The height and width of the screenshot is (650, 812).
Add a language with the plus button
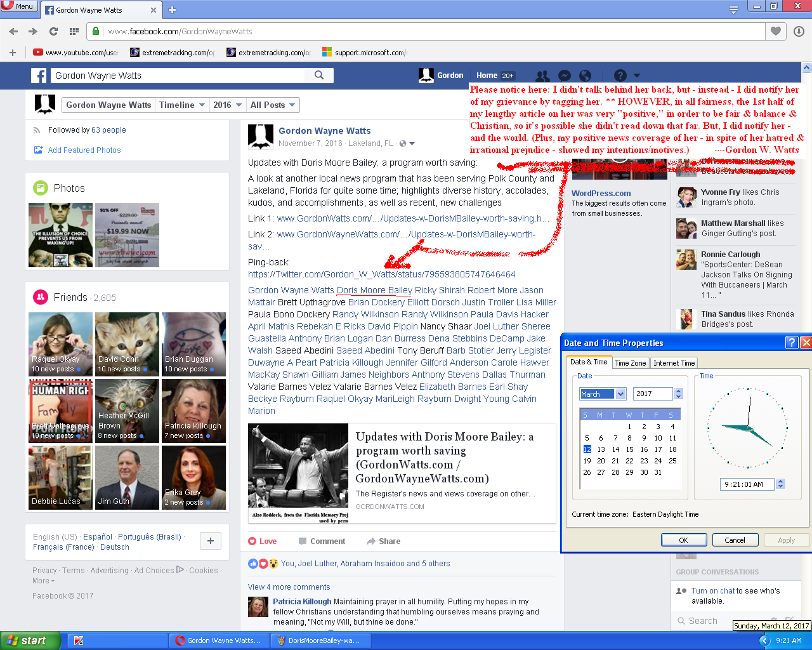click(x=211, y=541)
